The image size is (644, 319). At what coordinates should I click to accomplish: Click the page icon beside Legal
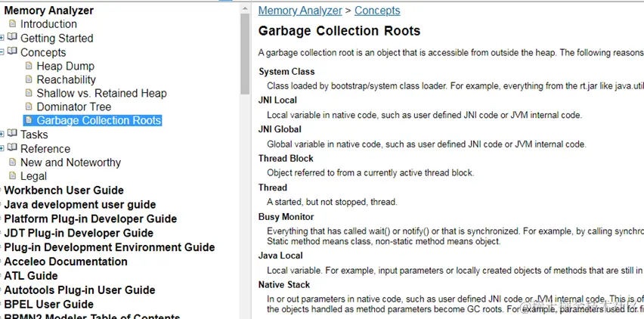pyautogui.click(x=12, y=176)
